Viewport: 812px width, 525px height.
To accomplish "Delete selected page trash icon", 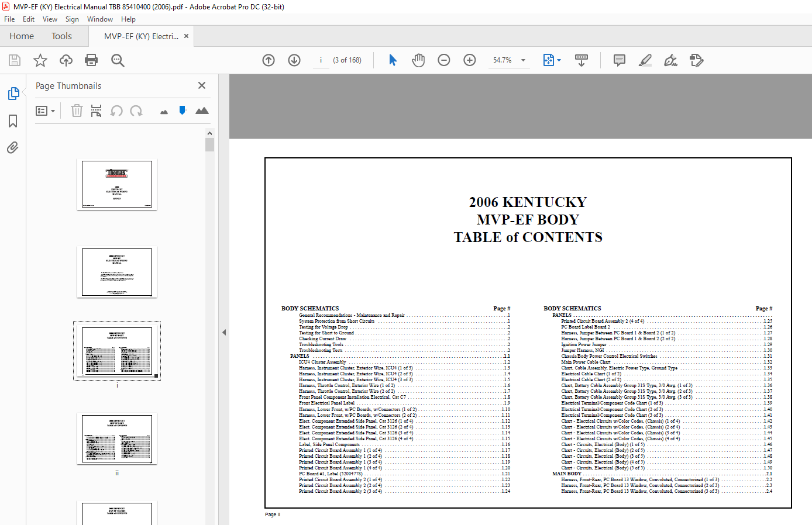I will tap(77, 110).
